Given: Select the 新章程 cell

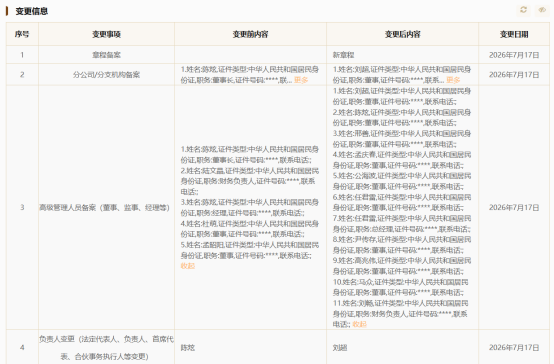Looking at the screenshot, I should 402,55.
